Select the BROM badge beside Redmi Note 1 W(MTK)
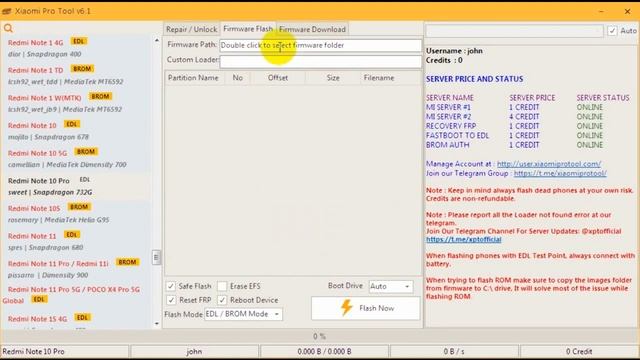This screenshot has width=640, height=360. (100, 96)
